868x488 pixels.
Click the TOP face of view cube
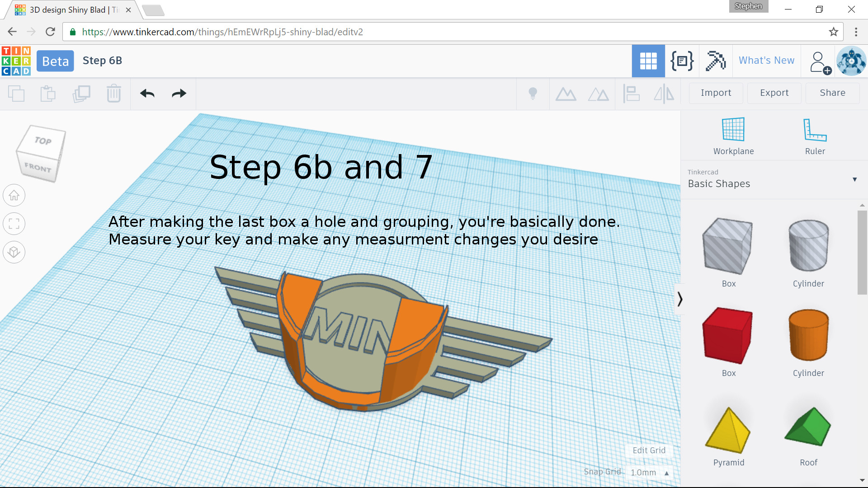coord(43,141)
